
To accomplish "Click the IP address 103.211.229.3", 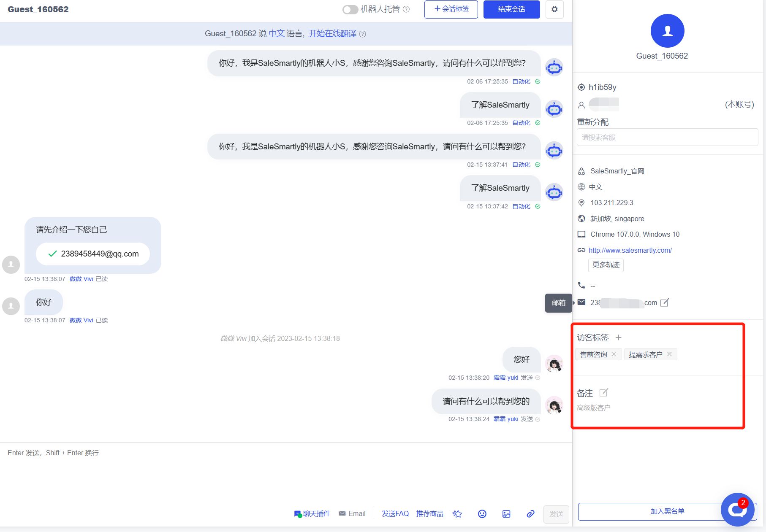I will click(611, 203).
